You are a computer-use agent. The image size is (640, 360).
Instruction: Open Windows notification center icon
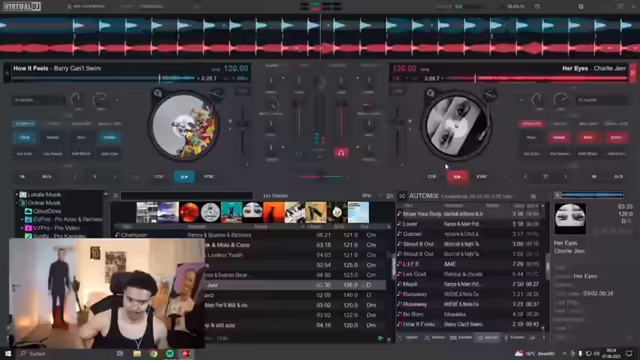[x=629, y=353]
